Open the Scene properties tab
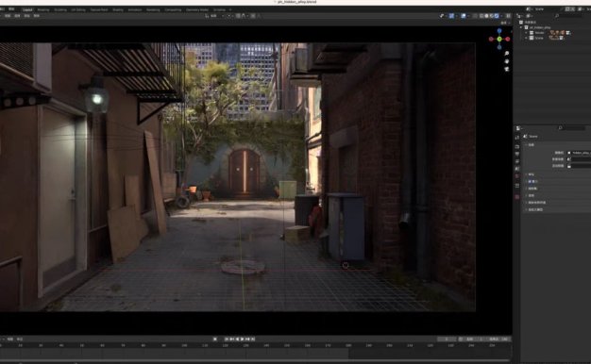Image resolution: width=591 pixels, height=364 pixels. (x=517, y=169)
